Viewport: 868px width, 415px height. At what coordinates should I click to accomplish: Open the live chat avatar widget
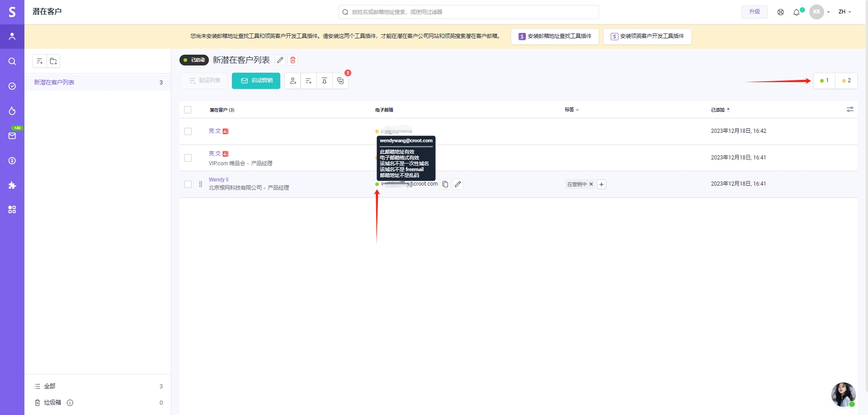[x=844, y=395]
